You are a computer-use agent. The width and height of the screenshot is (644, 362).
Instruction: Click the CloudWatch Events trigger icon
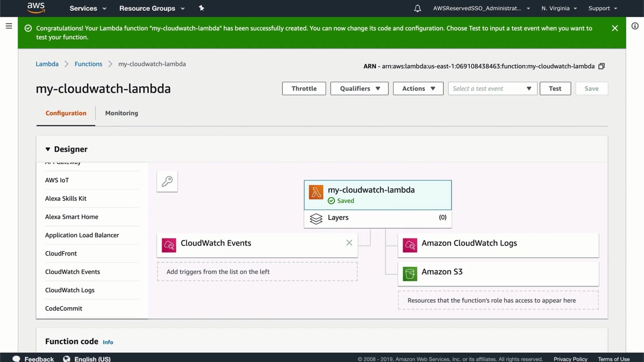tap(169, 245)
